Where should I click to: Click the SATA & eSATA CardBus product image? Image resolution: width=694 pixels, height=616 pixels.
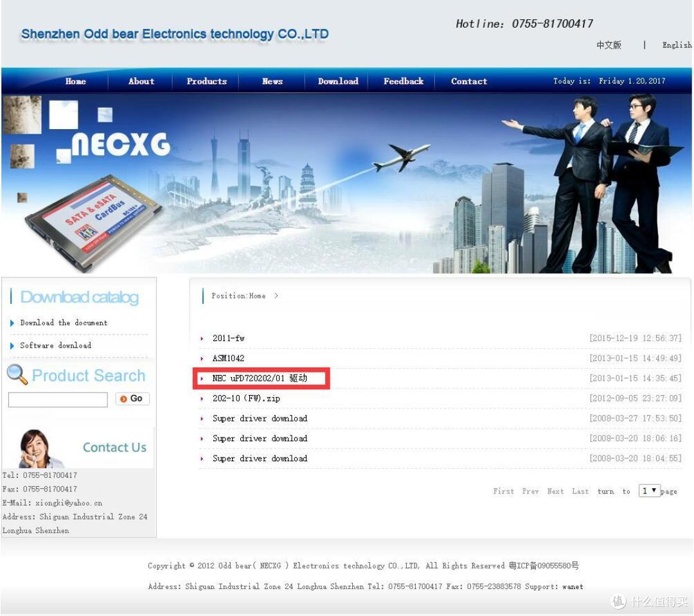pos(94,223)
